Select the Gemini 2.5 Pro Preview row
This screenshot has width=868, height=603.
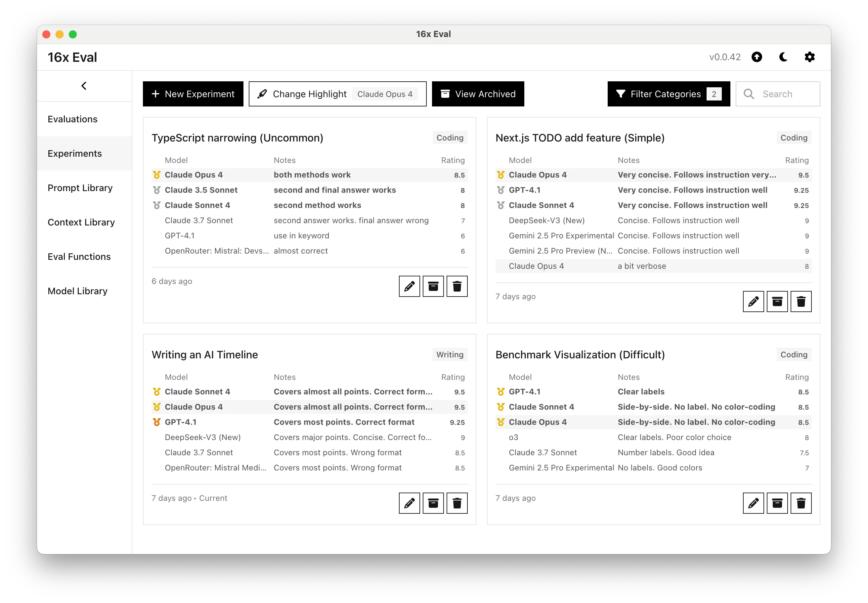pos(653,251)
